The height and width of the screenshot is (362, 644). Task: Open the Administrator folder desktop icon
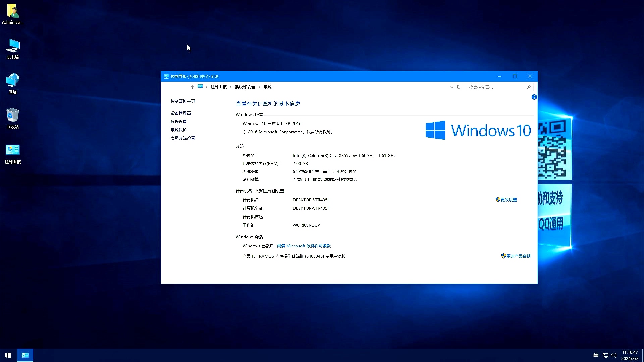[13, 14]
